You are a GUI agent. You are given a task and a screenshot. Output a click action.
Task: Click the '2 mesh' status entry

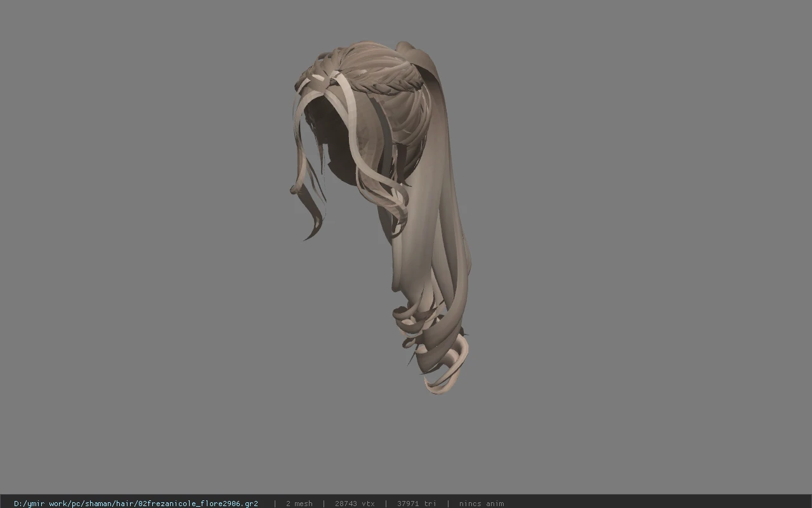299,504
